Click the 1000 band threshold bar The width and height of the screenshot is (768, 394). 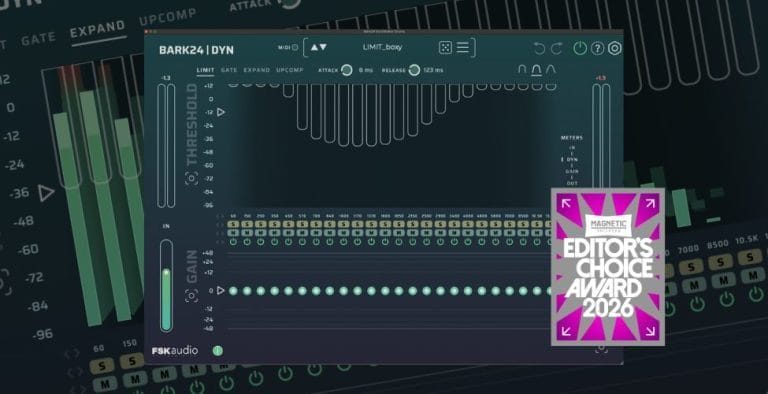pos(344,115)
